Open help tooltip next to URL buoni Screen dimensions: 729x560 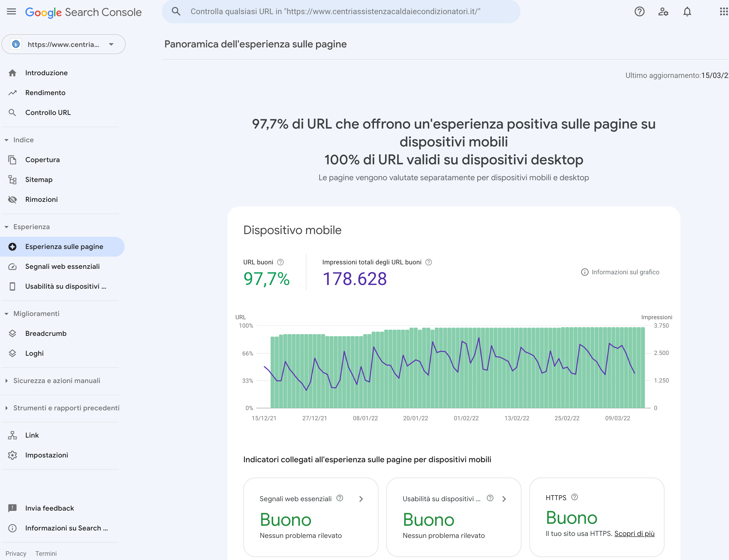(x=280, y=262)
